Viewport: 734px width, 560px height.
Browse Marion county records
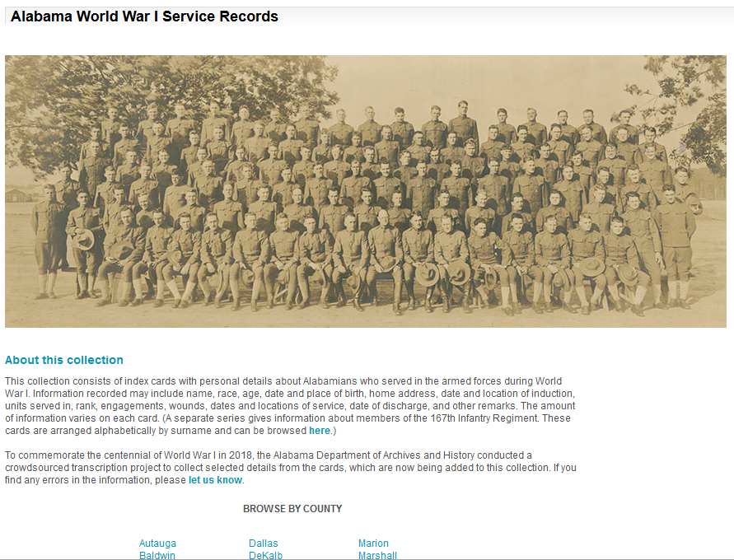coord(373,544)
